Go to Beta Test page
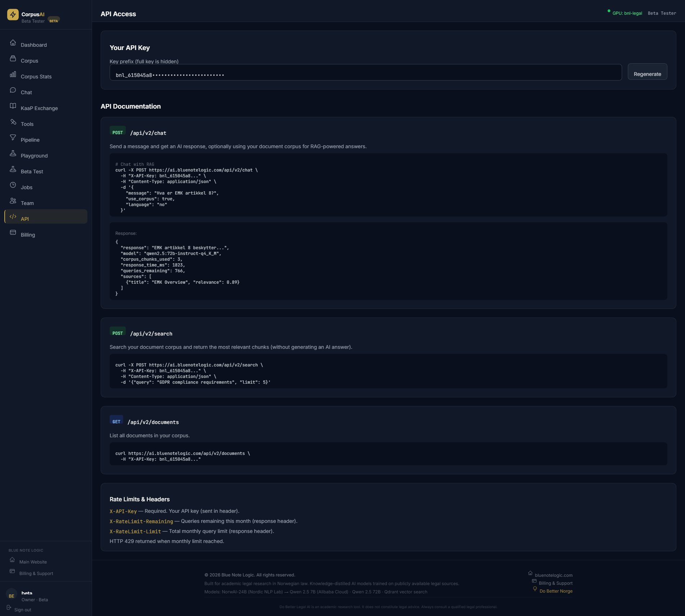Image resolution: width=685 pixels, height=616 pixels. click(x=32, y=172)
